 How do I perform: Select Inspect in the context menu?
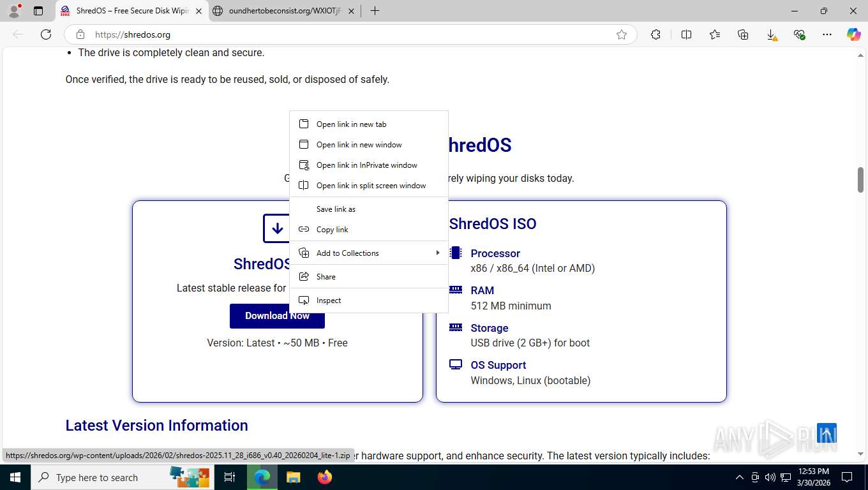(369, 301)
